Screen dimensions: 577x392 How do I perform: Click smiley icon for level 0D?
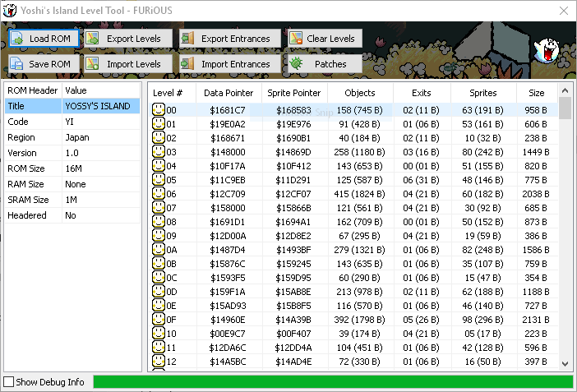click(x=159, y=292)
